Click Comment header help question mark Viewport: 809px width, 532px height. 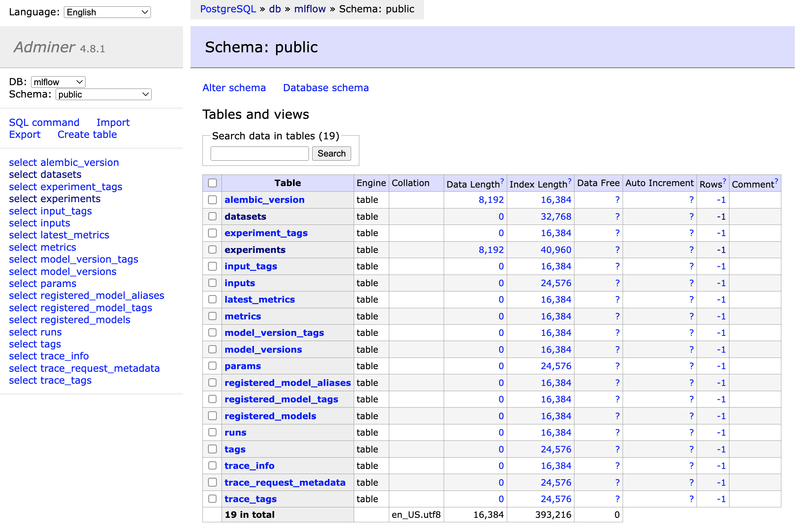point(777,181)
